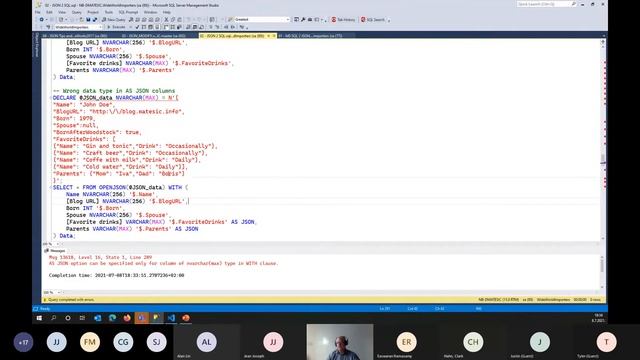Click the Paste icon in toolbar

pos(179,20)
